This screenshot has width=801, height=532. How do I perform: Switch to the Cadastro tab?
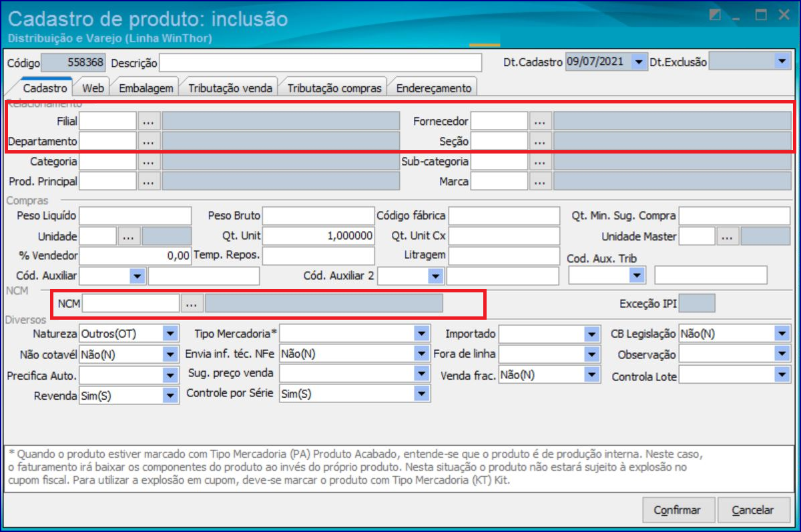point(45,87)
